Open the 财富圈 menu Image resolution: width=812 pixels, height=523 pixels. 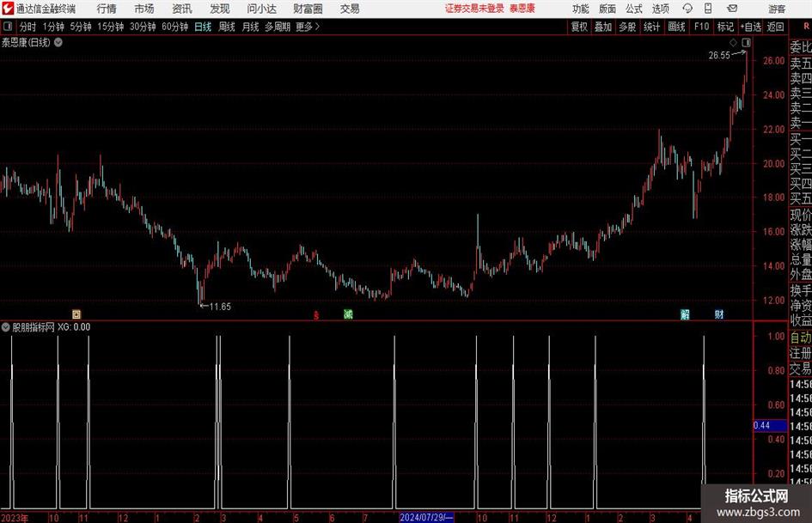(x=308, y=9)
